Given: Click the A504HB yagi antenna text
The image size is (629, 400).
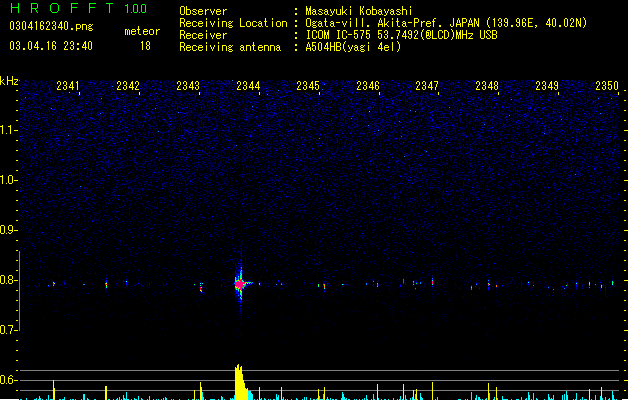Looking at the screenshot, I should coord(353,47).
